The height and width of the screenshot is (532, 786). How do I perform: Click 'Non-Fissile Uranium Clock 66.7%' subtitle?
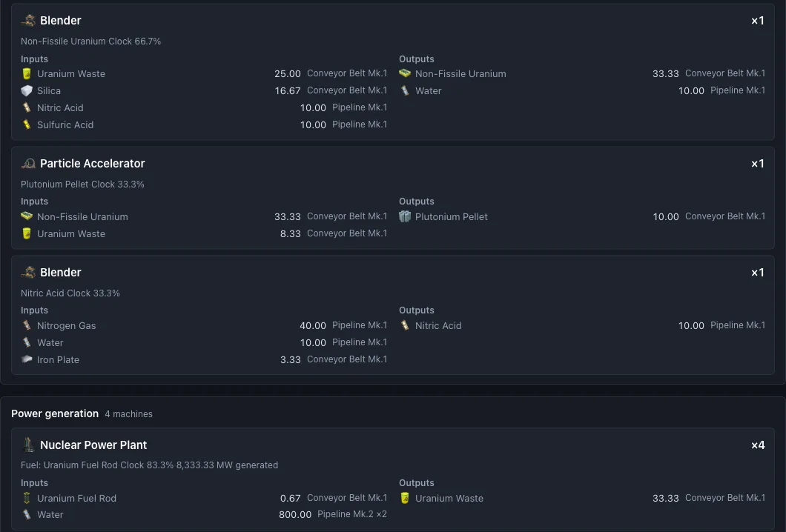pos(90,41)
